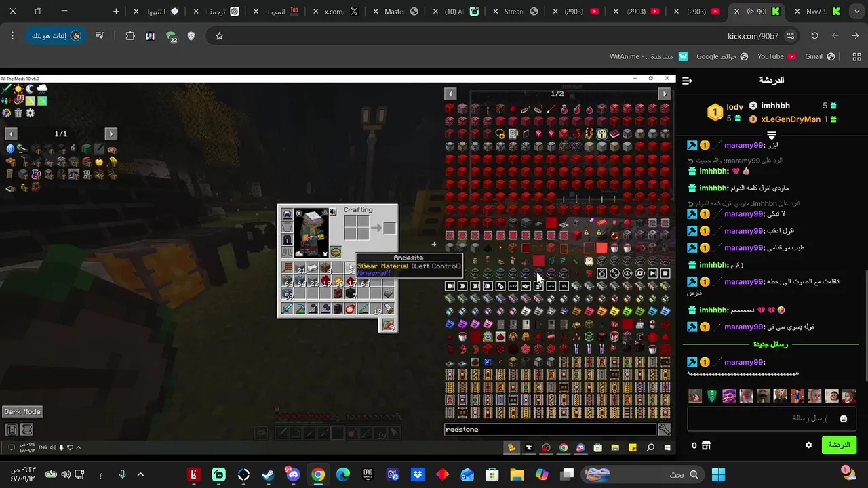Open the extensions puzzle icon
This screenshot has width=868, height=488.
130,36
